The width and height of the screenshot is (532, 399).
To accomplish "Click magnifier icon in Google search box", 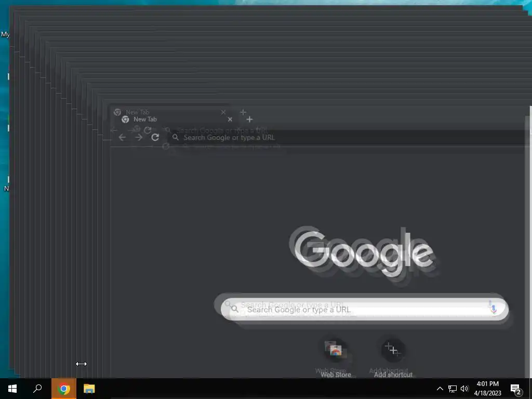I will [x=235, y=309].
